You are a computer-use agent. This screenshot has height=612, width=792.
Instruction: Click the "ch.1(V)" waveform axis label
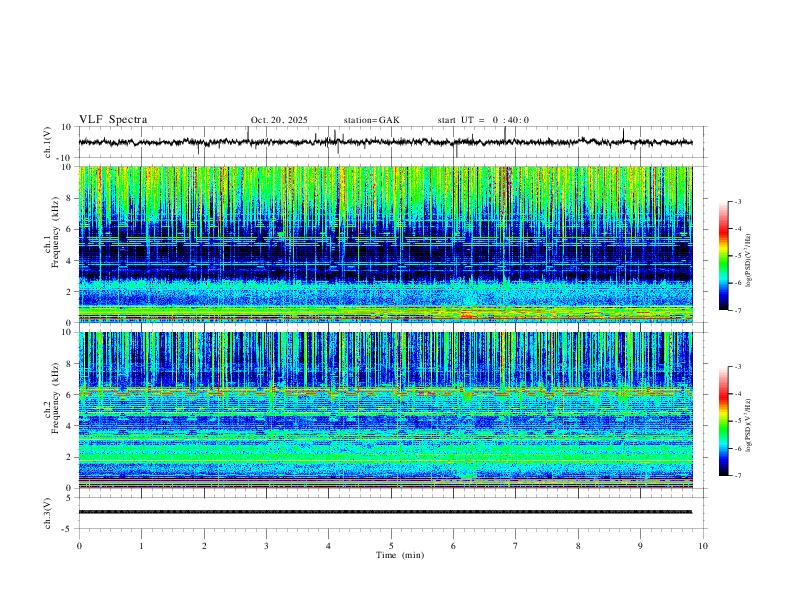coord(48,142)
